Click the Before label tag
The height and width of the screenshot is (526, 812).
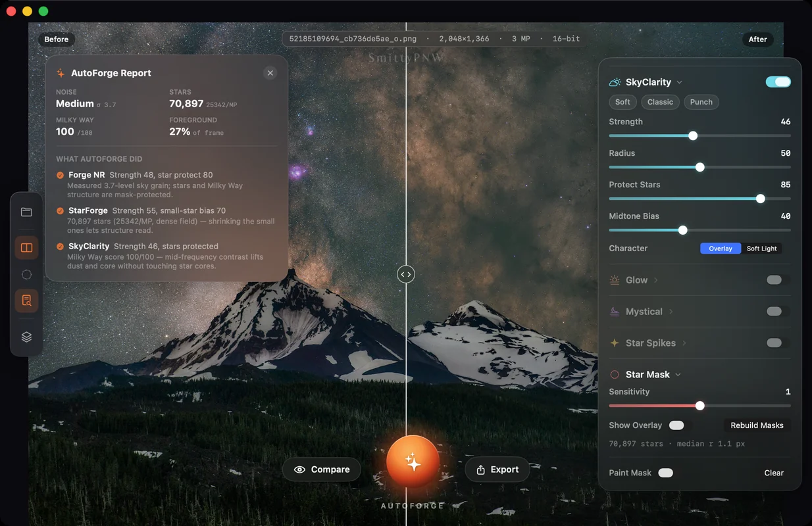[57, 39]
